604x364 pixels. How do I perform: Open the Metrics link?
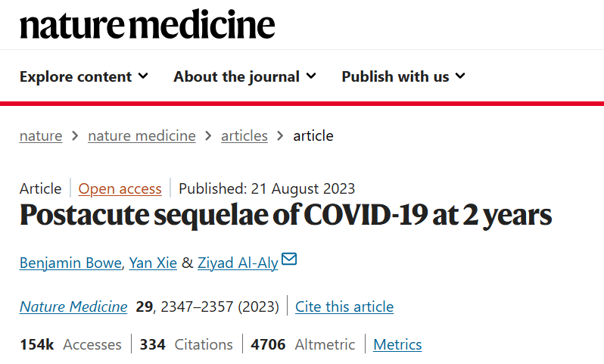pyautogui.click(x=397, y=344)
